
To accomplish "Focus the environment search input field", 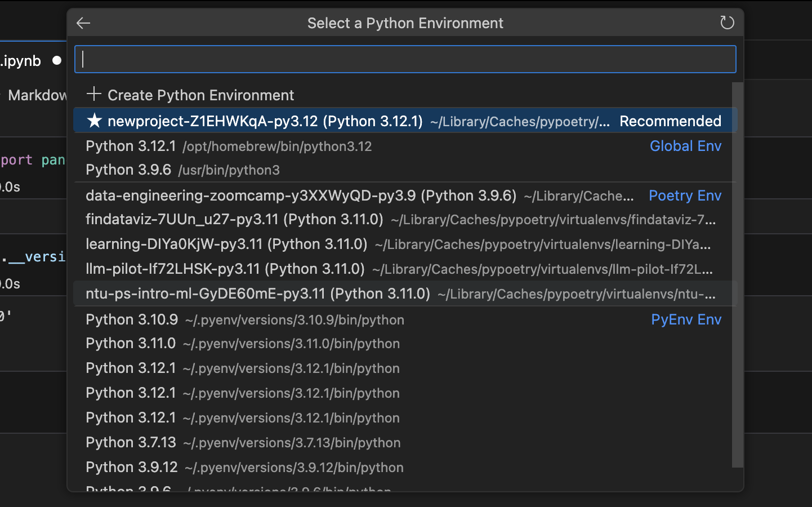I will 405,59.
